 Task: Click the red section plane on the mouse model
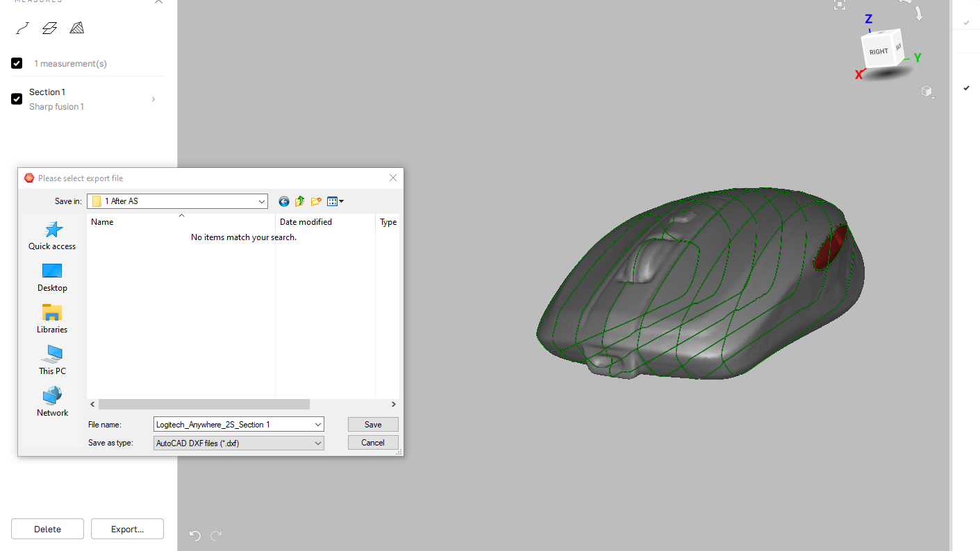tap(830, 247)
